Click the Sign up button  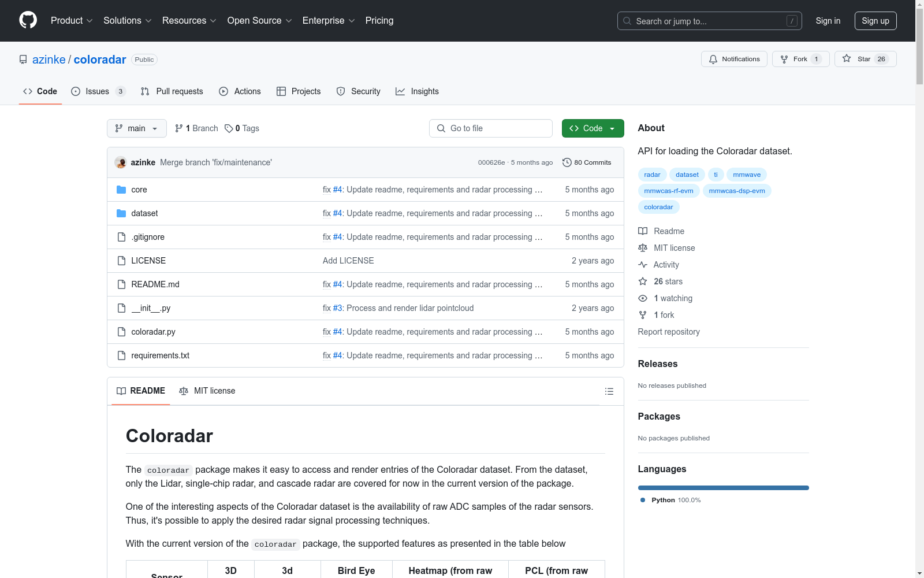tap(875, 21)
